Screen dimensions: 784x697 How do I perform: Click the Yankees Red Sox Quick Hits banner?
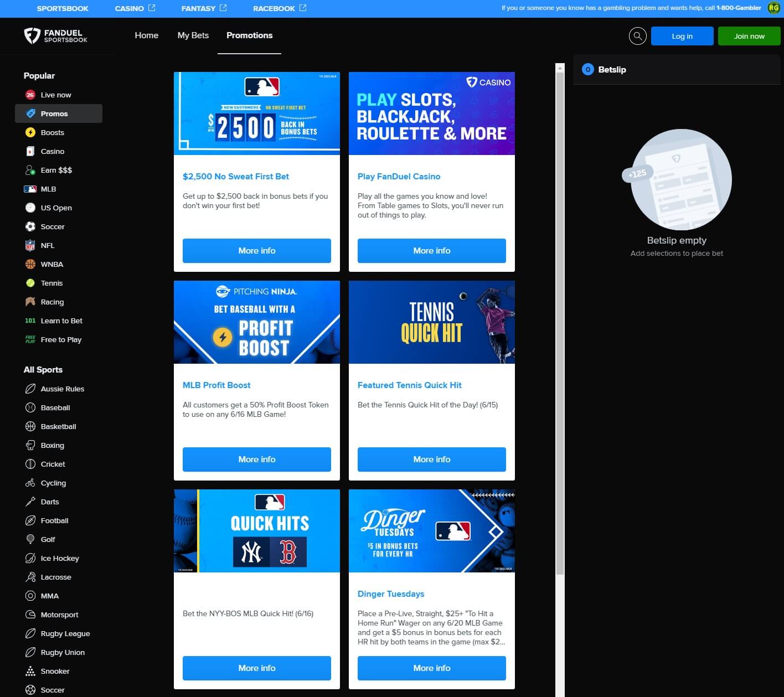[x=257, y=531]
